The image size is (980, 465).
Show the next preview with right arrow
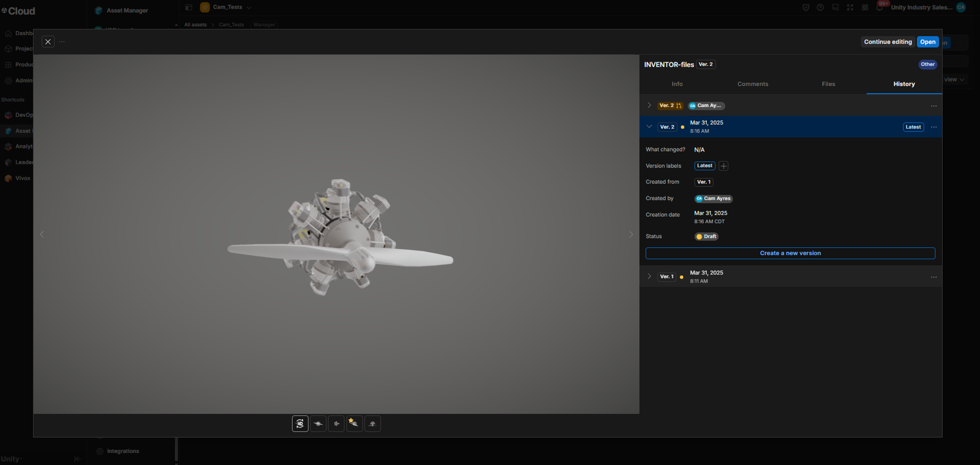pyautogui.click(x=631, y=234)
